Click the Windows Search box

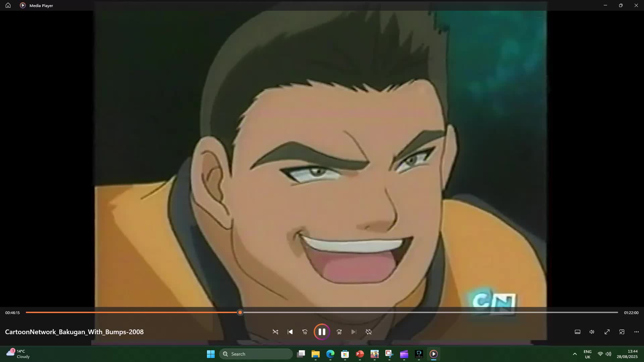[x=256, y=354]
